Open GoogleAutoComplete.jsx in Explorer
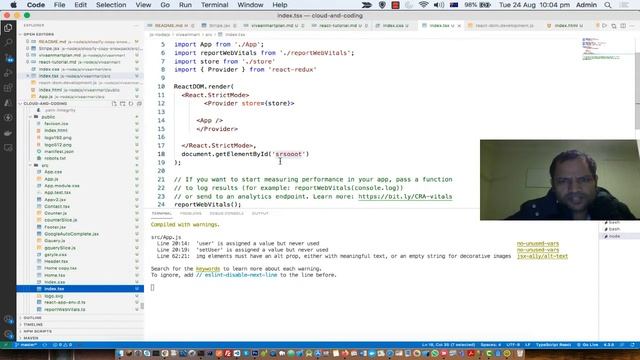 [71, 234]
